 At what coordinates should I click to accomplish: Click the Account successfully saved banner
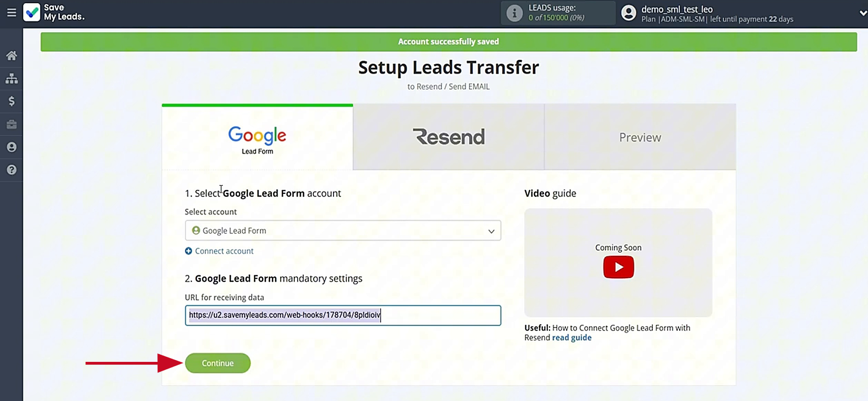pyautogui.click(x=448, y=42)
